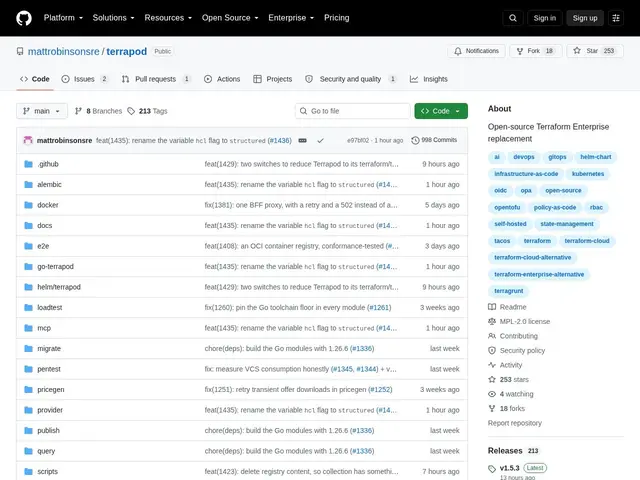The height and width of the screenshot is (480, 640).
Task: Open Security policy shield icon in About
Action: tap(492, 351)
